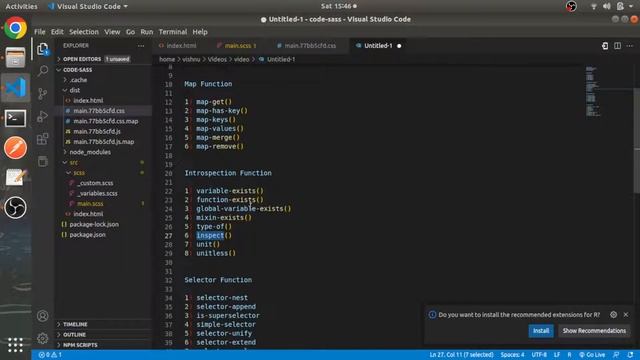
Task: Click the feedback icon in status bar
Action: pos(616,355)
